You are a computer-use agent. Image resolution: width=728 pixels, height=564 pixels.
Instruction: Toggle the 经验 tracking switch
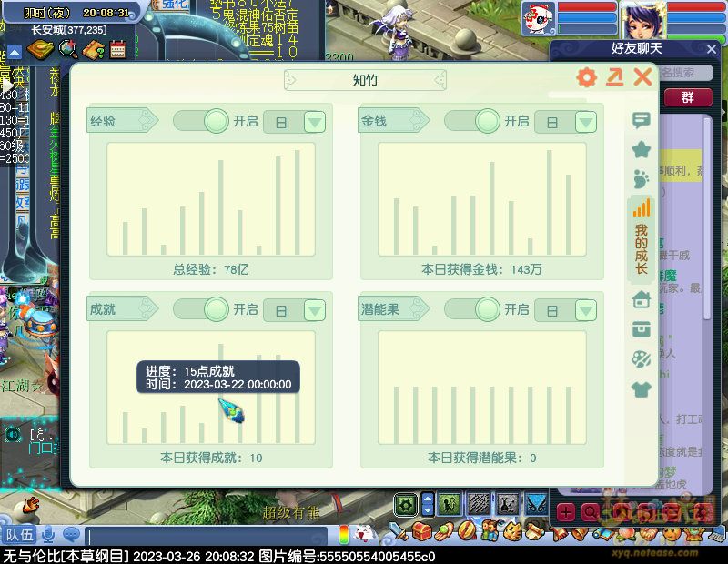[x=201, y=121]
